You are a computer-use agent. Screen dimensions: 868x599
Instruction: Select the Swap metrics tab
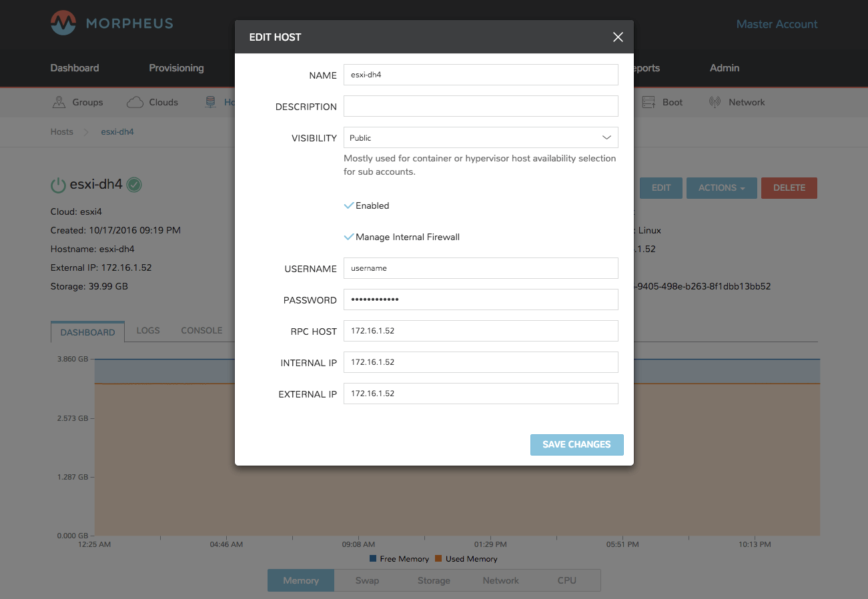point(367,580)
